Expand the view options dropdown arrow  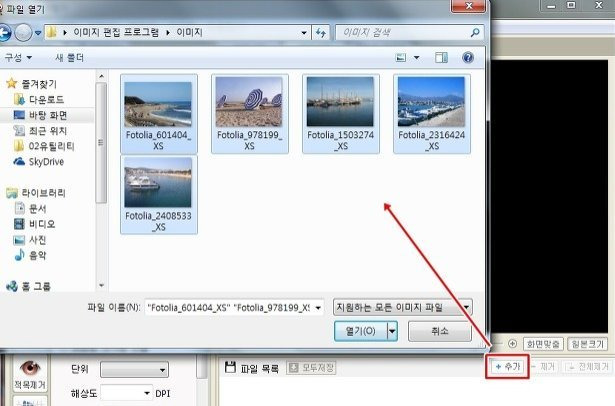(417, 58)
